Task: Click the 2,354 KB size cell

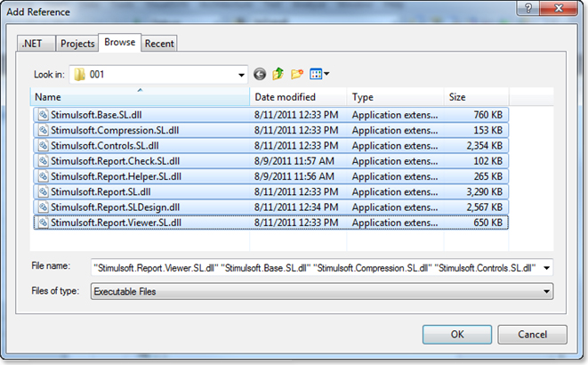Action: tap(485, 145)
